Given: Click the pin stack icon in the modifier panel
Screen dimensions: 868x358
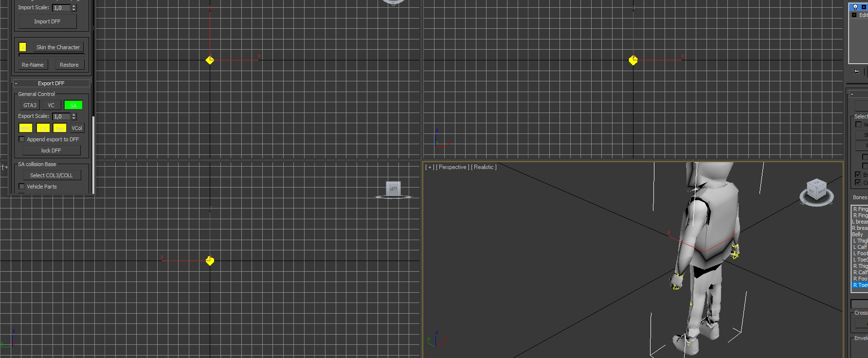Looking at the screenshot, I should pos(856,72).
